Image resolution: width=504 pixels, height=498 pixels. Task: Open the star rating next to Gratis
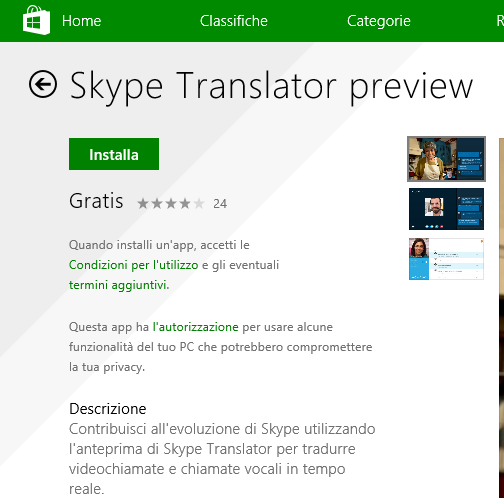tap(171, 203)
